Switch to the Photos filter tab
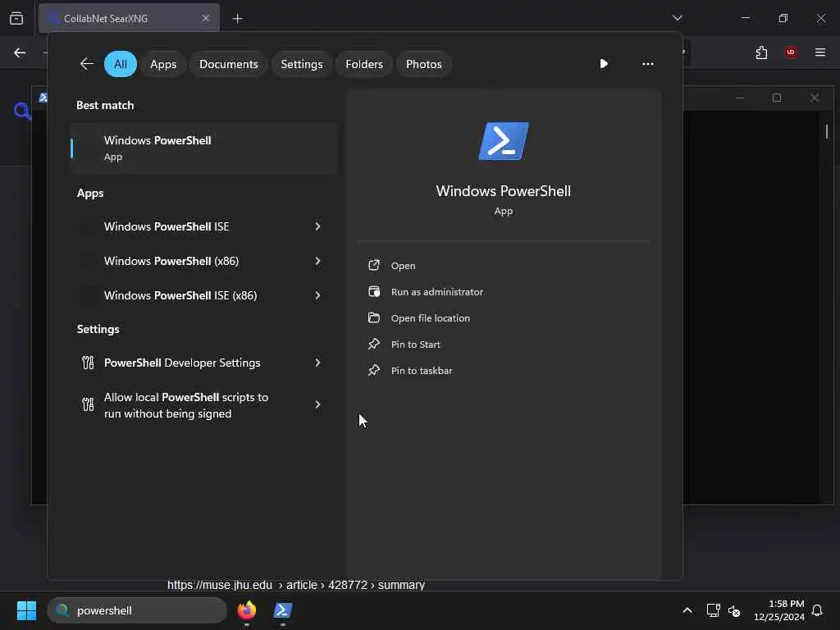Viewport: 840px width, 630px height. [x=424, y=64]
